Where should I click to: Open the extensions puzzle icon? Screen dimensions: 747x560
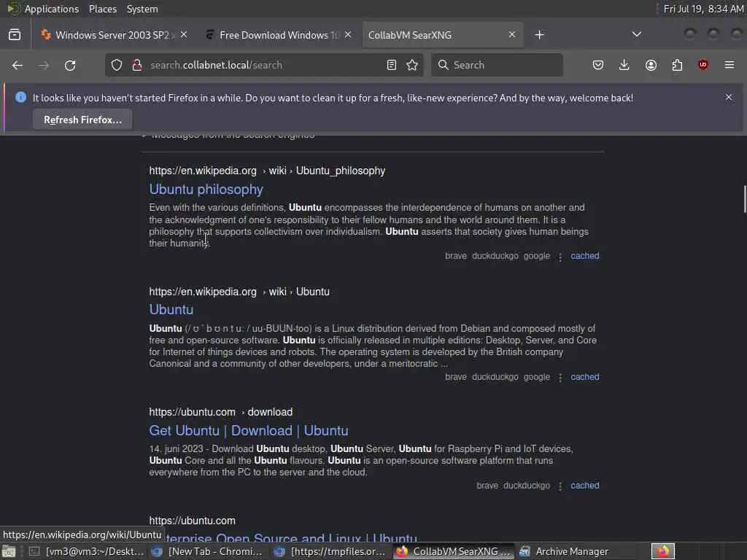pyautogui.click(x=677, y=65)
